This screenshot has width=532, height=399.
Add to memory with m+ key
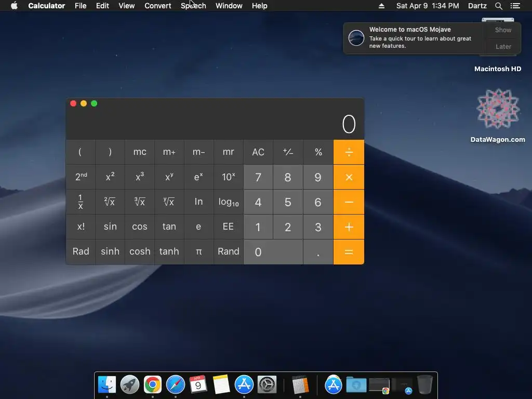click(x=169, y=152)
